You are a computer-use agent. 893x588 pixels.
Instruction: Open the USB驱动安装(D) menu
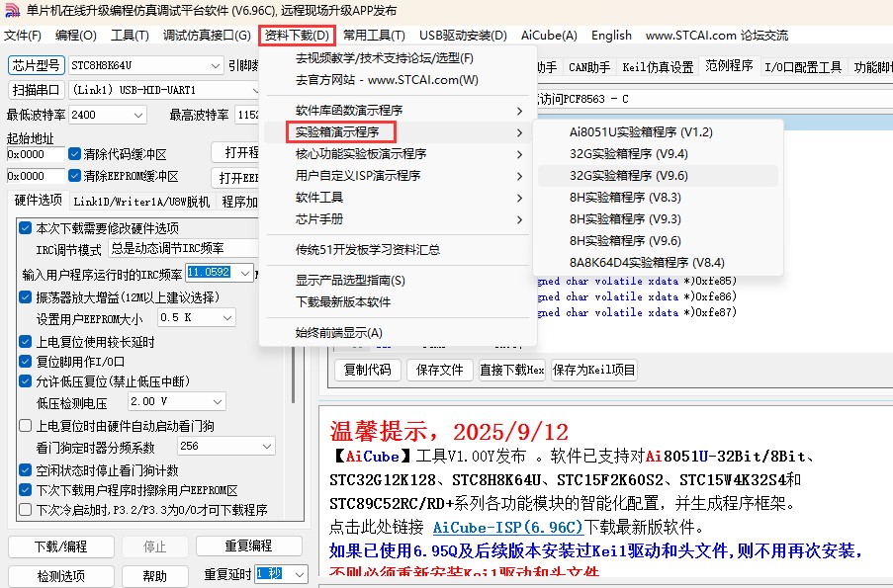coord(463,36)
